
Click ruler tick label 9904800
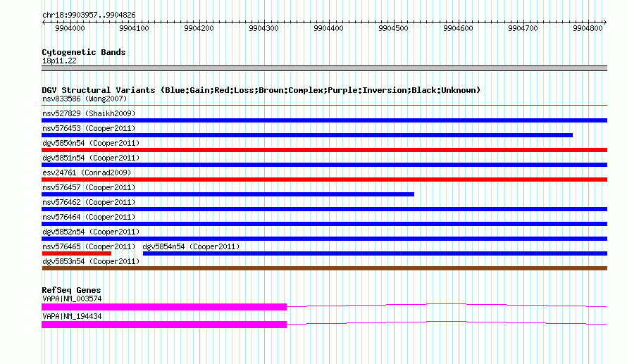pyautogui.click(x=588, y=28)
